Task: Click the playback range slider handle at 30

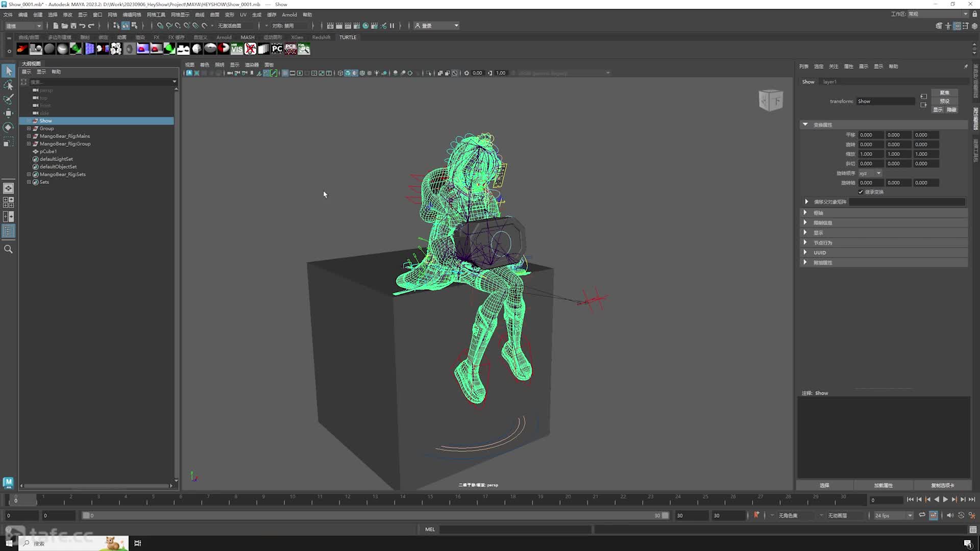Action: [x=665, y=516]
